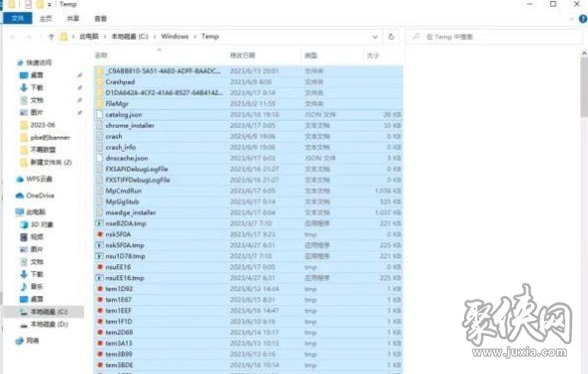Click the nseB2DA.tmp application icon
The height and width of the screenshot is (374, 588).
tap(100, 223)
